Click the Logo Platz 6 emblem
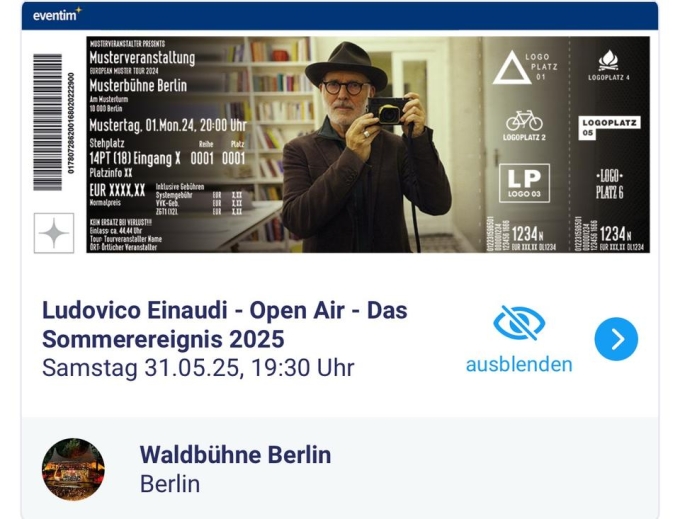Viewport: 680px width, 519px height. coord(609,184)
